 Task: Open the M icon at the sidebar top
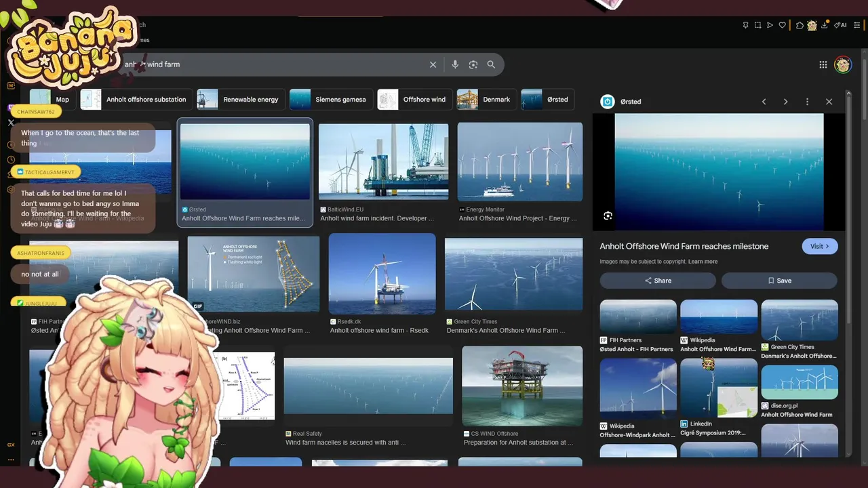click(x=11, y=86)
